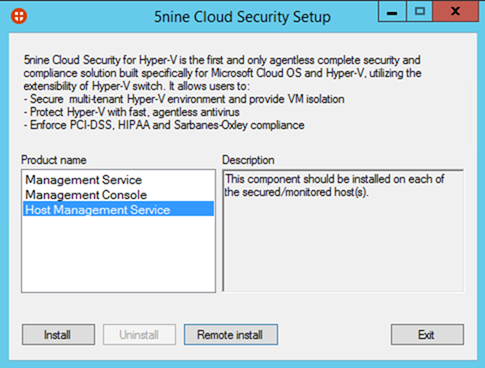Select Management Service in product list
Screen dimensions: 485x368
(x=118, y=180)
